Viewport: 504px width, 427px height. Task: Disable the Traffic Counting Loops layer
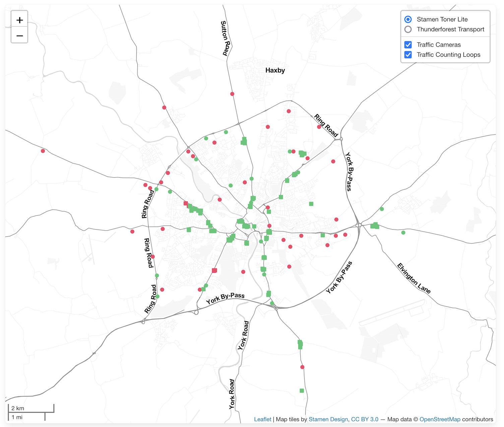(408, 54)
